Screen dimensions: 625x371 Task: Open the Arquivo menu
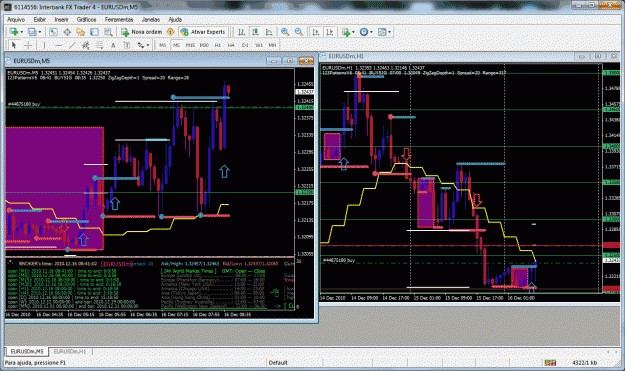coord(16,20)
